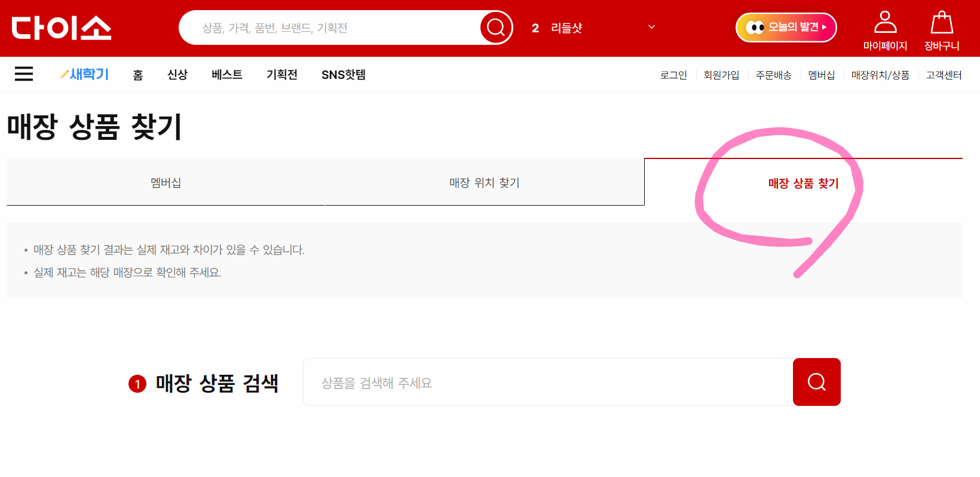Click the 로그인 link
980x477 pixels.
pyautogui.click(x=673, y=75)
